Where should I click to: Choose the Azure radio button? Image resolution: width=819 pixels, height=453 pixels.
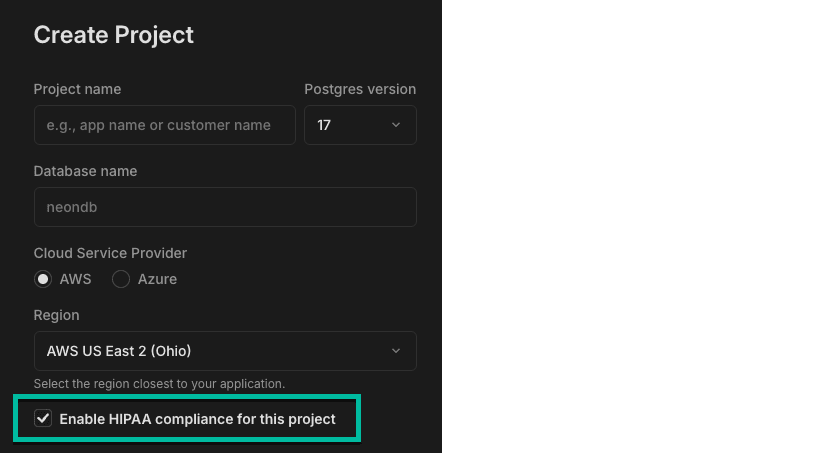(x=121, y=279)
